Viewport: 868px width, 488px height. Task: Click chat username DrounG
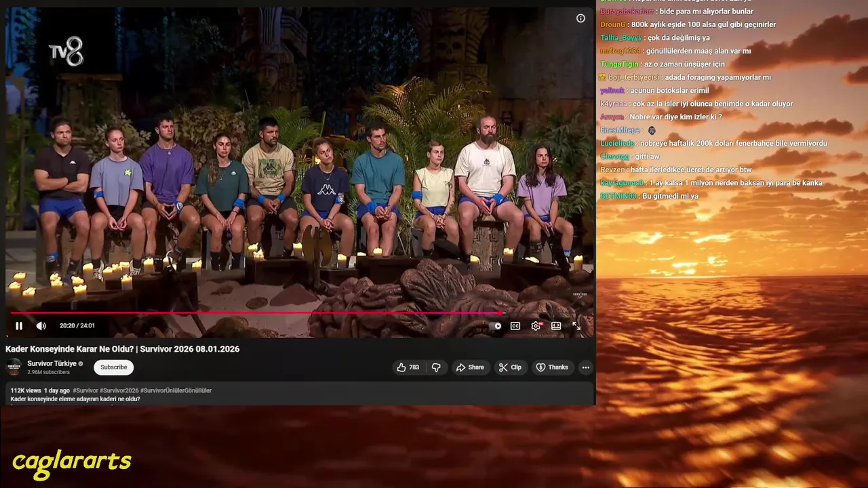(x=612, y=24)
